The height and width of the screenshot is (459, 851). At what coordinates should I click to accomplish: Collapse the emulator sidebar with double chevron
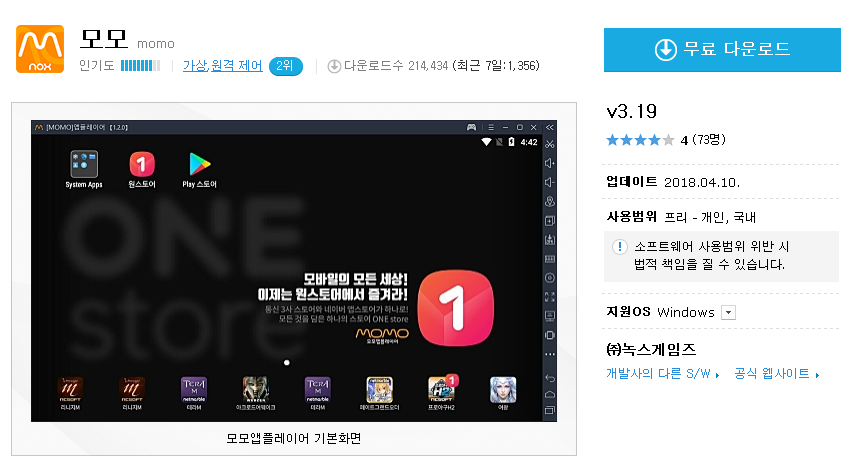coord(550,128)
